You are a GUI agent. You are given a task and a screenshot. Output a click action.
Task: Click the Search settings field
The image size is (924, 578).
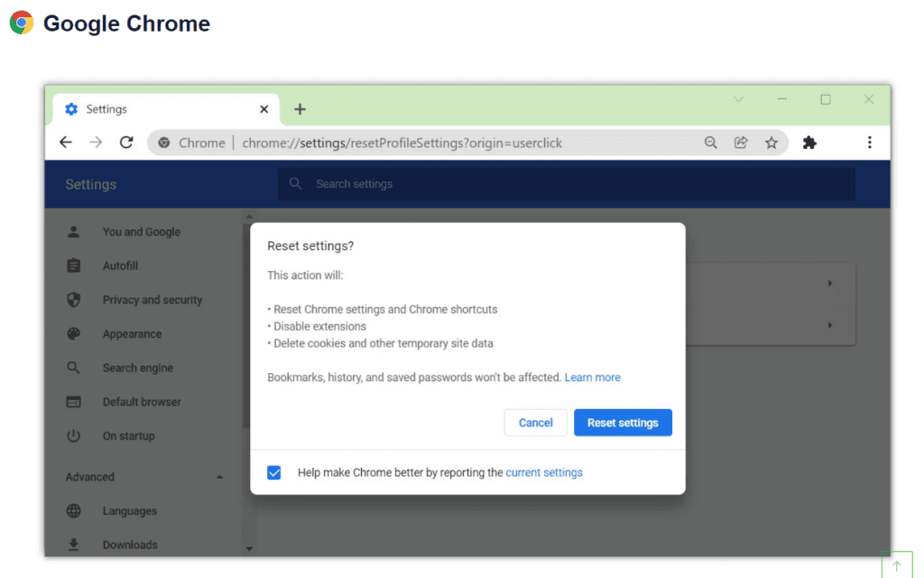pyautogui.click(x=567, y=184)
